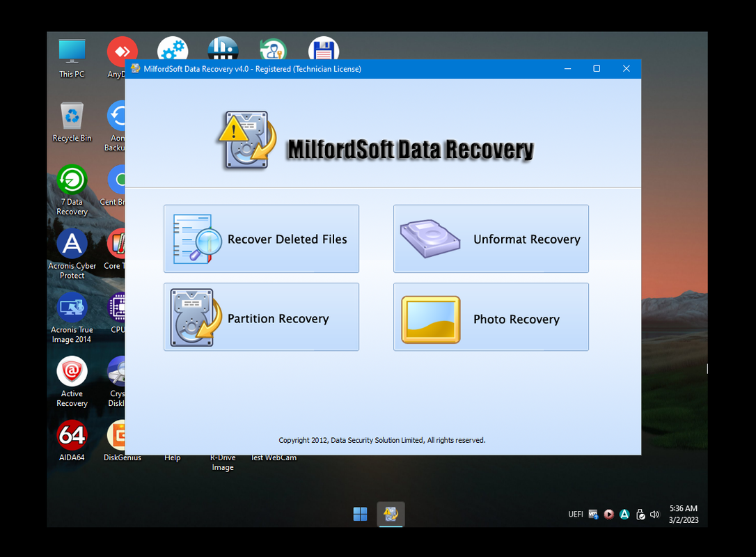Image resolution: width=756 pixels, height=557 pixels.
Task: Choose Photo Recovery
Action: (x=491, y=317)
